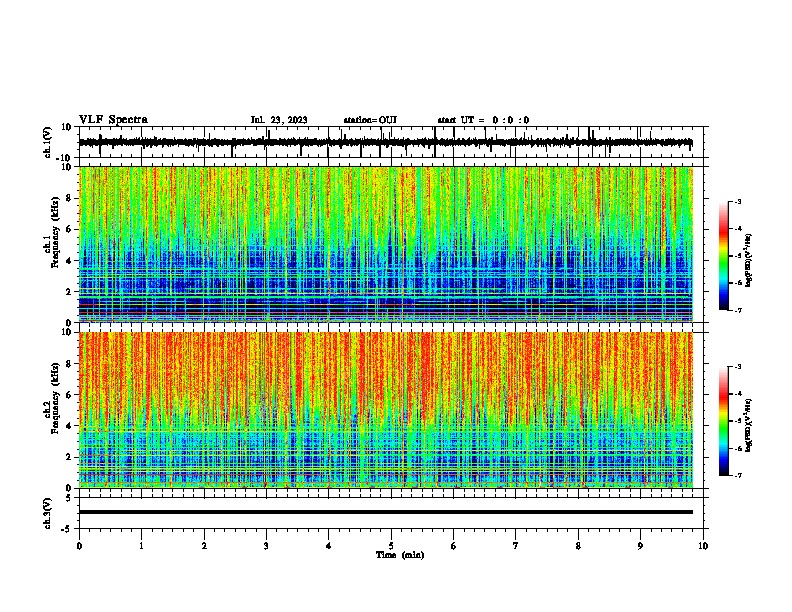
Task: Click the time axis tick label "5"
Action: point(391,546)
